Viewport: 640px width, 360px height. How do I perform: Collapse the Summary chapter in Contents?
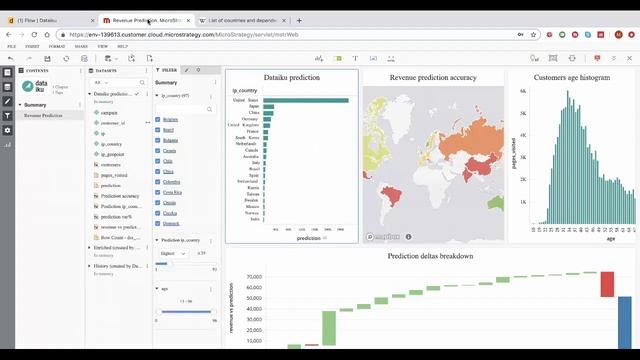(x=20, y=105)
